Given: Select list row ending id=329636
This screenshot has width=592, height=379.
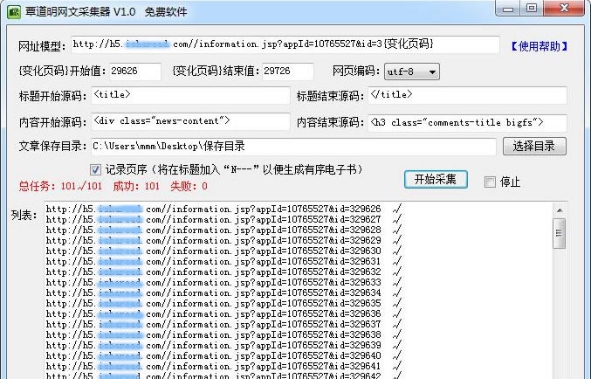Looking at the screenshot, I should (x=224, y=314).
